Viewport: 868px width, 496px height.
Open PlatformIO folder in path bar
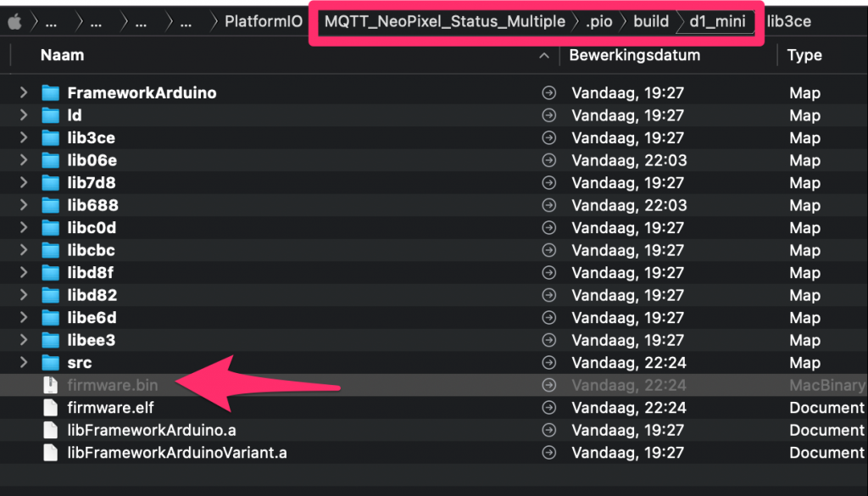click(263, 21)
